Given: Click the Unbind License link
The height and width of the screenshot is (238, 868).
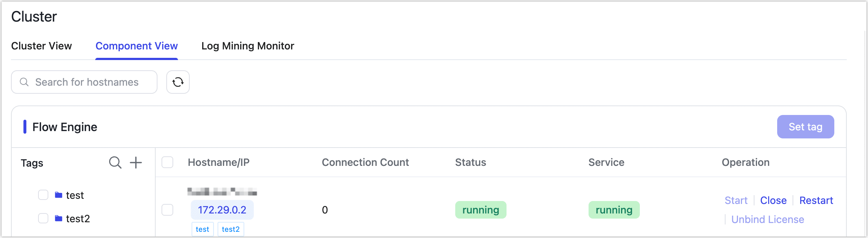Looking at the screenshot, I should [x=768, y=219].
